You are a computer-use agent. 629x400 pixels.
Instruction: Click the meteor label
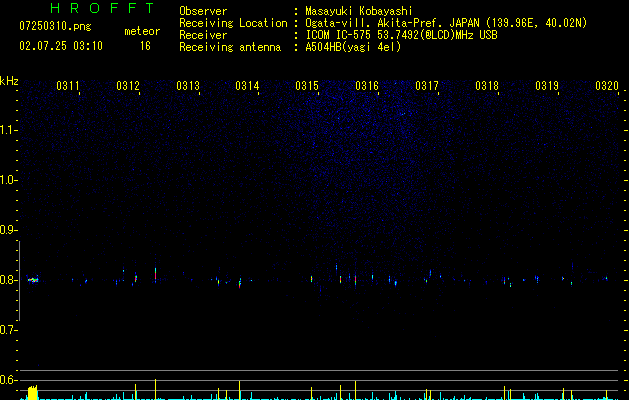point(142,31)
